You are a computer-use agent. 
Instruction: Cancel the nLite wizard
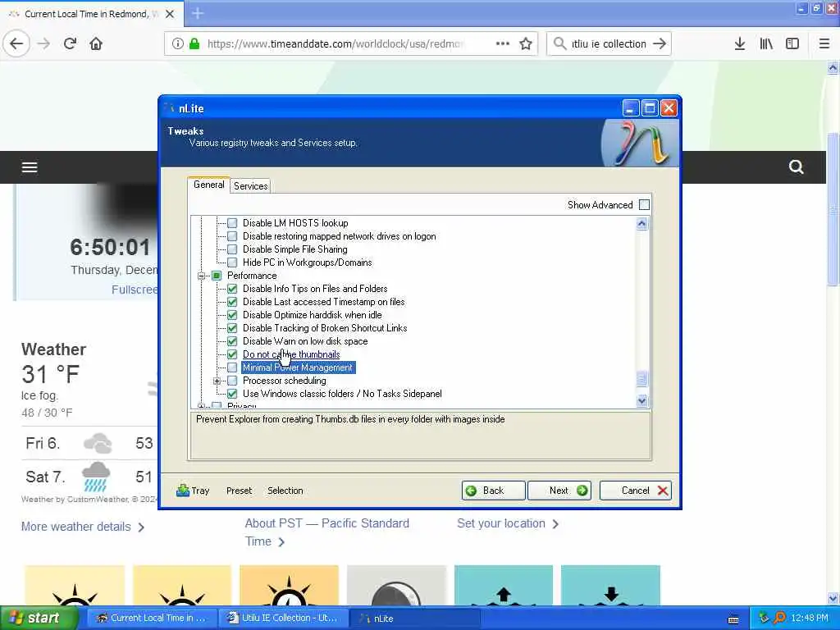(636, 491)
